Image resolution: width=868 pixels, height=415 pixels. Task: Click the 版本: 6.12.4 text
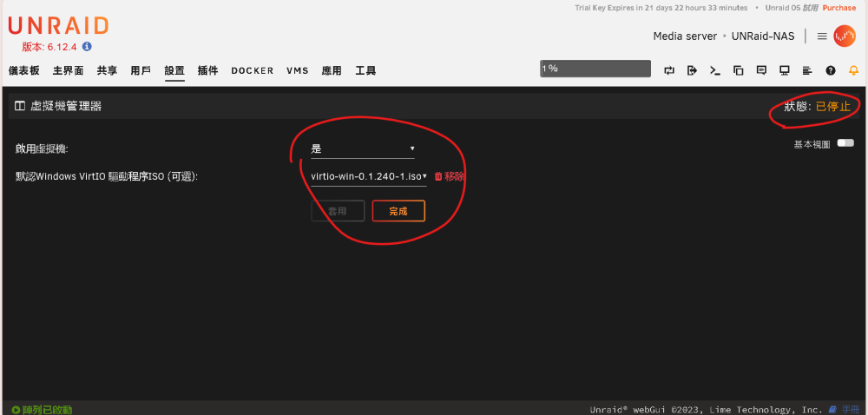(x=49, y=47)
